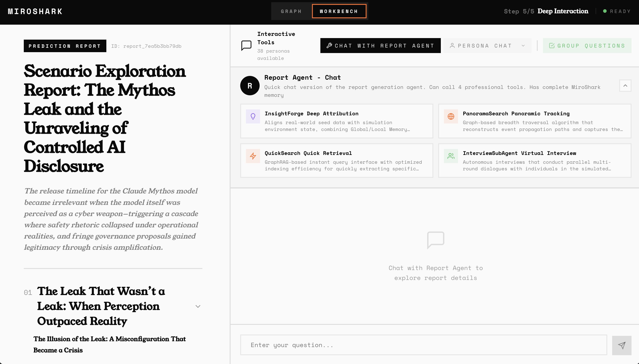Click the Interactive Tools speech bubble icon

point(246,46)
